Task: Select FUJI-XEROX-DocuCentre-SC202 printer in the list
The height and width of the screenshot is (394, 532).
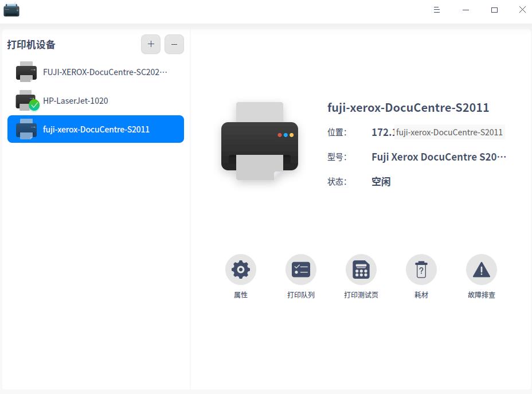Action: coord(96,72)
